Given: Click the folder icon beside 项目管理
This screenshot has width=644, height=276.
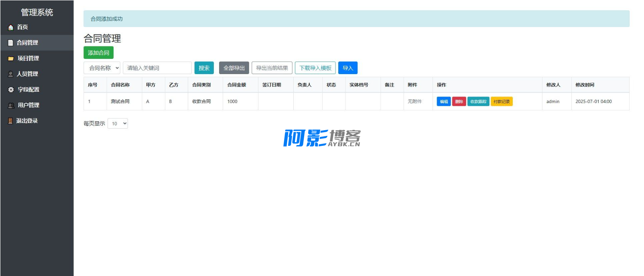Looking at the screenshot, I should [11, 58].
